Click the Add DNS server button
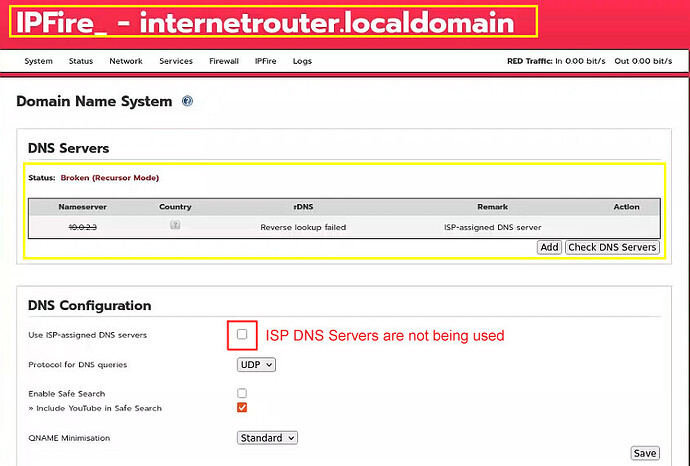The width and height of the screenshot is (690, 466). tap(549, 247)
